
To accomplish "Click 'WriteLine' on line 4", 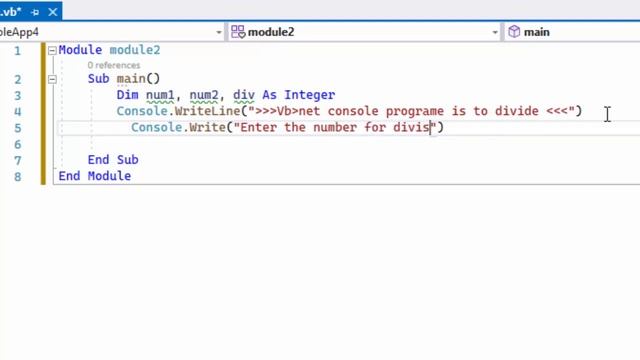I will (207, 111).
